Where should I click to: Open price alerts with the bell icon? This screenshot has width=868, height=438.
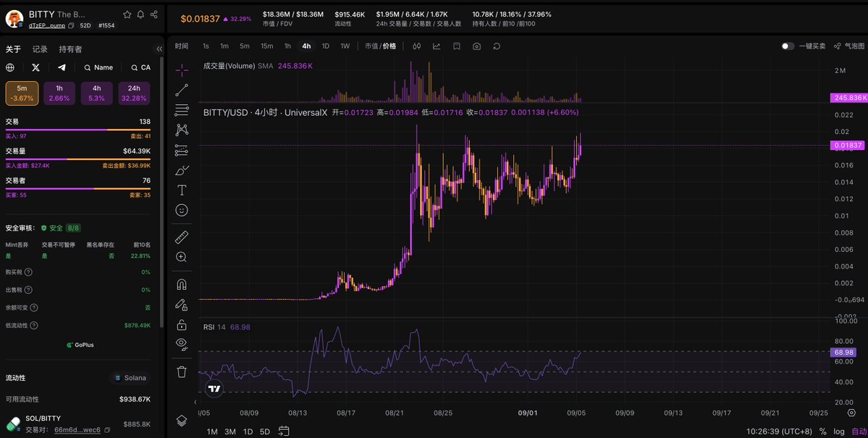pos(140,14)
